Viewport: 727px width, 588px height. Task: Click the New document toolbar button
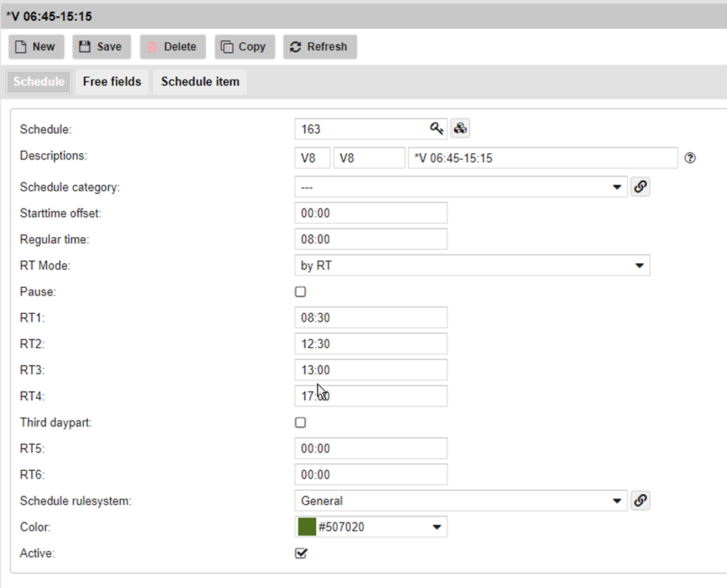[36, 47]
